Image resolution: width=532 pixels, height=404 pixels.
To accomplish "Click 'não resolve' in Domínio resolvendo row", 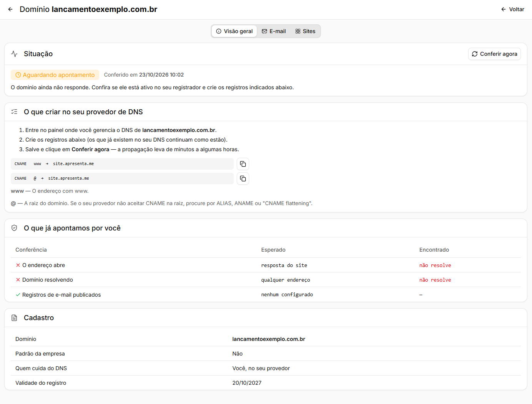I will [435, 280].
